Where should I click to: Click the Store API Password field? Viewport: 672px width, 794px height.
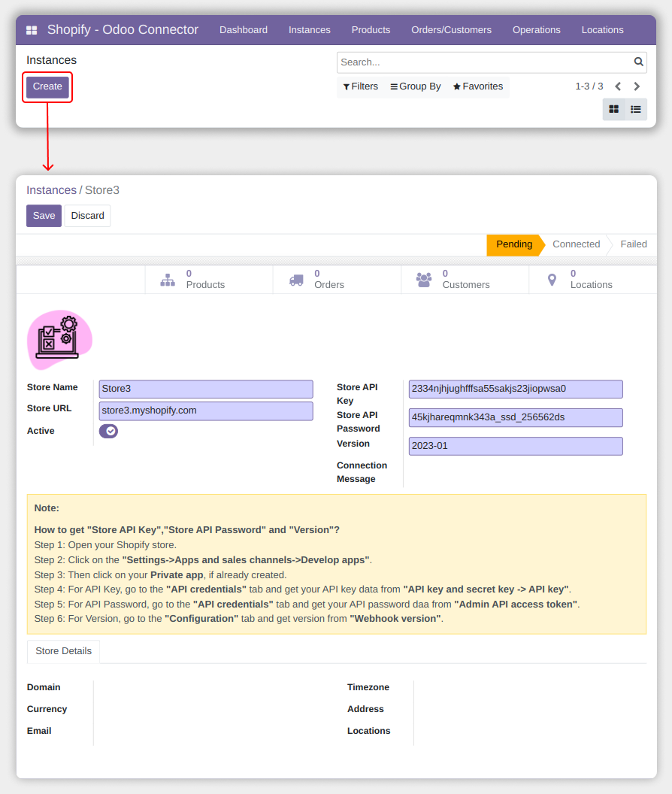(x=516, y=418)
